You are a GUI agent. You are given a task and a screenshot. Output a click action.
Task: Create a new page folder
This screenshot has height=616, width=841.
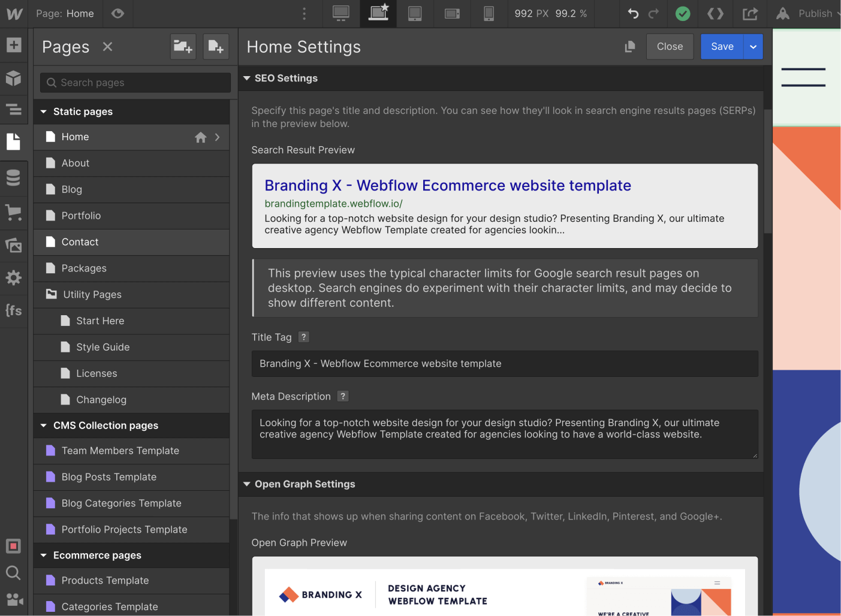pyautogui.click(x=183, y=46)
